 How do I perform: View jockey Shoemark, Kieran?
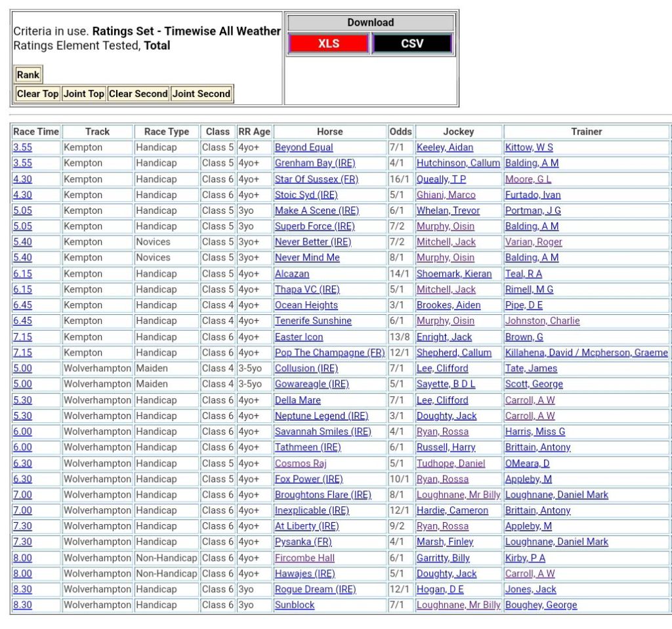(454, 274)
